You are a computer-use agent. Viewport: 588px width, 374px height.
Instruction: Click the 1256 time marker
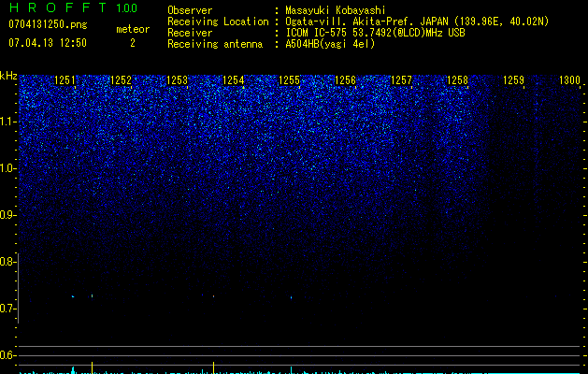pyautogui.click(x=345, y=80)
